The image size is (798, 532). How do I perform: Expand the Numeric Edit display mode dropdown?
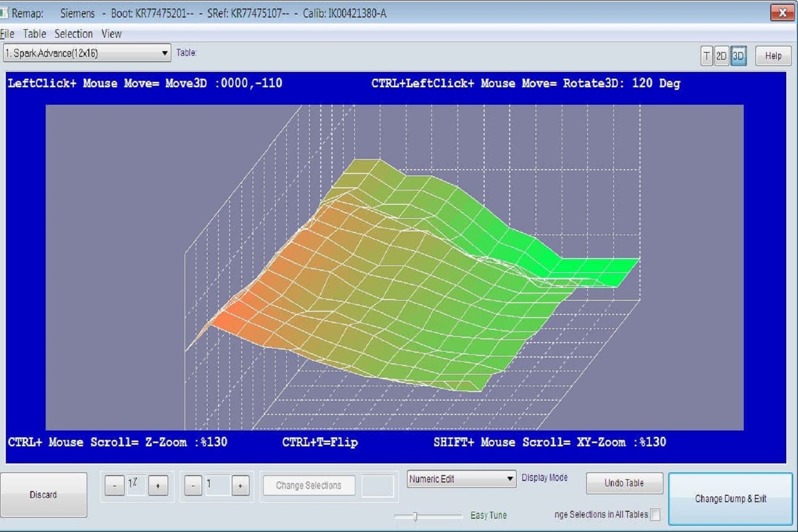(461, 479)
